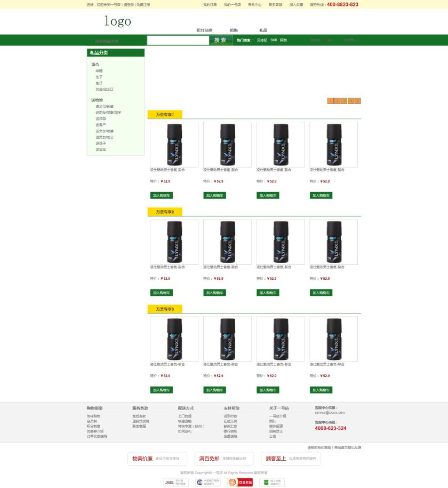Open footer link 媒体报道
Image resolution: width=448 pixels, height=488 pixels.
[x=276, y=427]
